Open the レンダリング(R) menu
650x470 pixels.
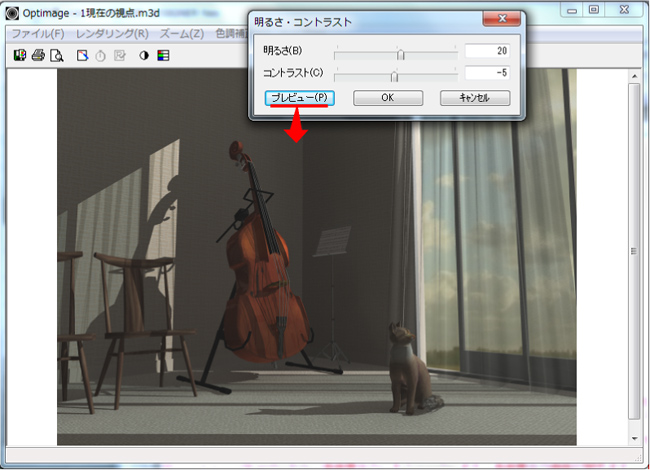coord(110,33)
